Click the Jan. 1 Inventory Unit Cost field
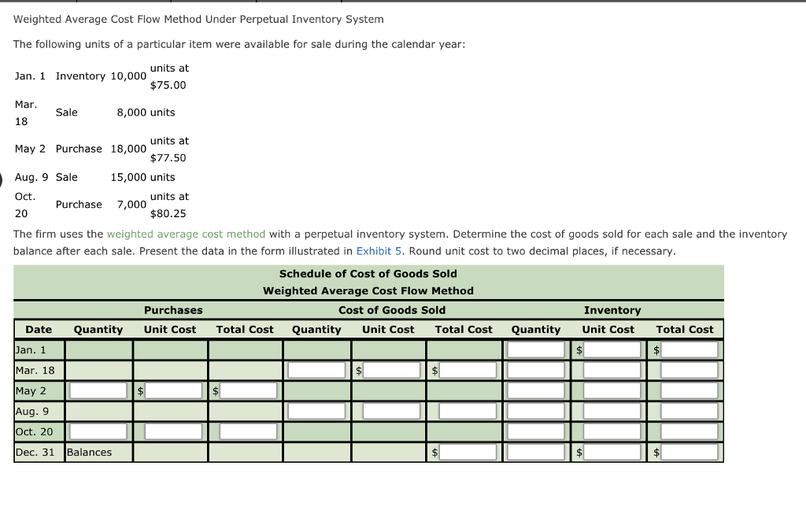 [x=610, y=349]
